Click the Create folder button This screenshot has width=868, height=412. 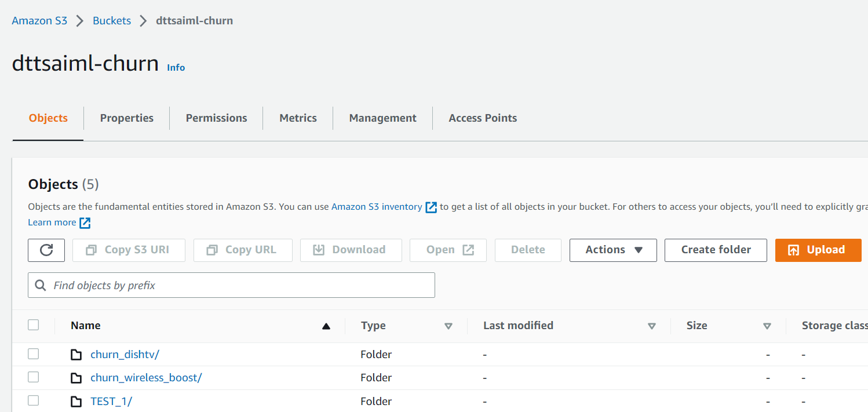716,250
